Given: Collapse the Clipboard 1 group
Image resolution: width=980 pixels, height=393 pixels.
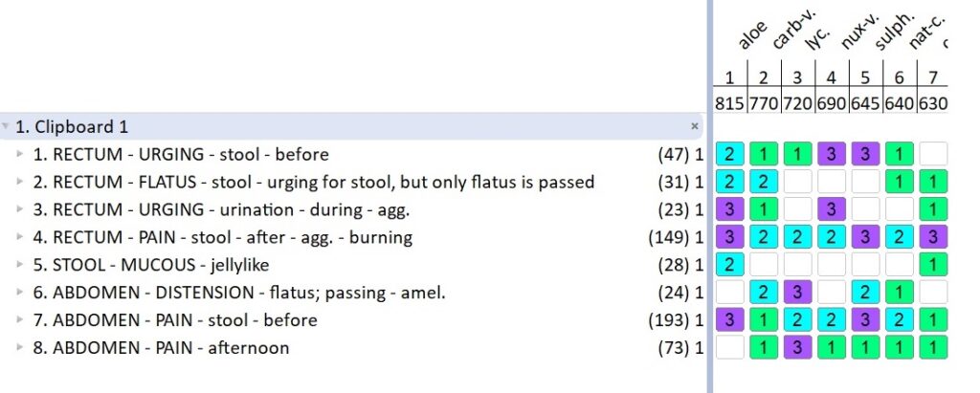Looking at the screenshot, I should pyautogui.click(x=7, y=126).
